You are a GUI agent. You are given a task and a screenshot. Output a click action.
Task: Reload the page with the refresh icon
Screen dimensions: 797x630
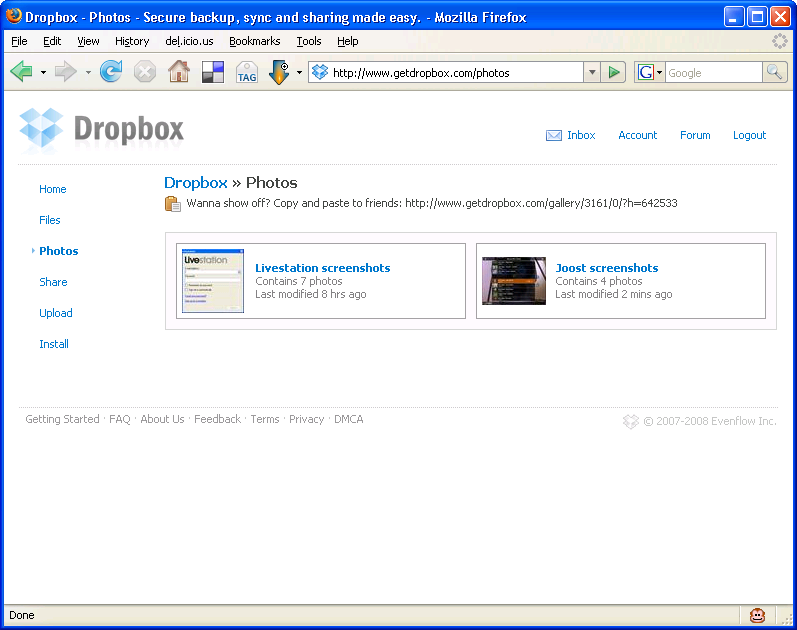click(x=111, y=72)
